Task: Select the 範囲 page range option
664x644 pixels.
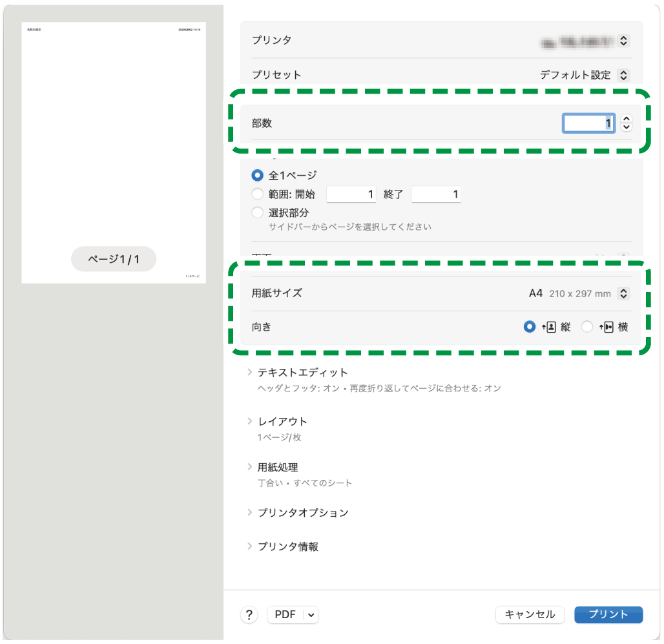Action: [x=258, y=194]
